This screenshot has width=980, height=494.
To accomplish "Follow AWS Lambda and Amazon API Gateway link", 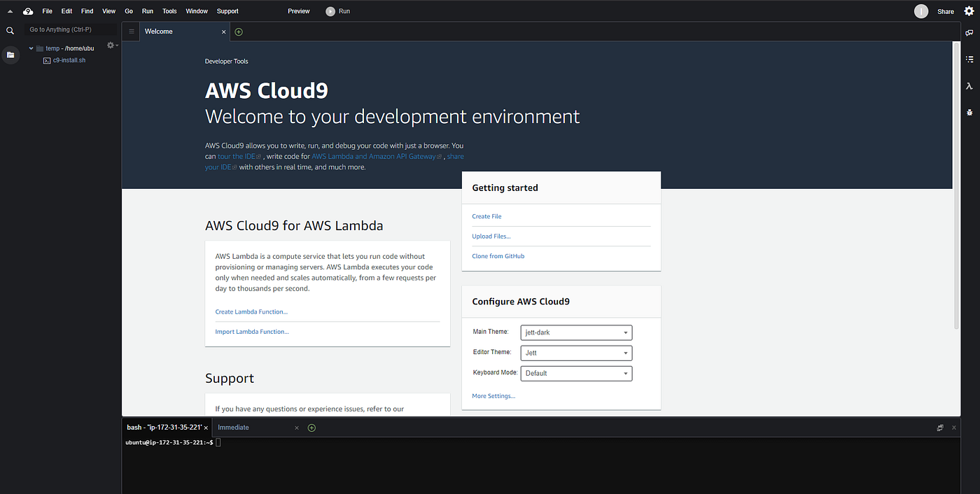I will point(377,157).
